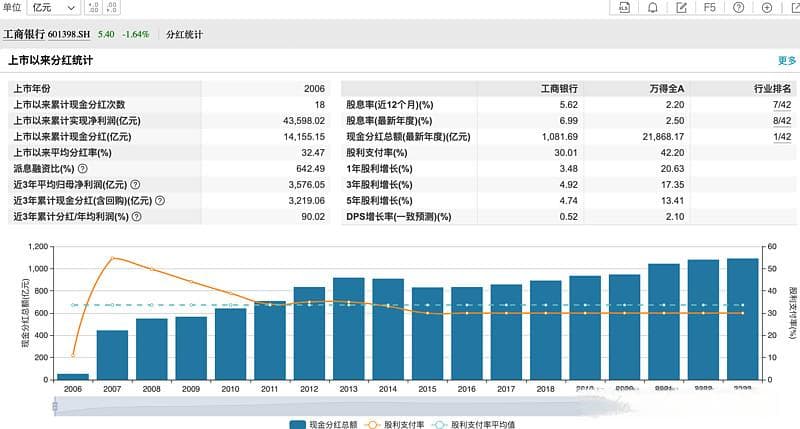The width and height of the screenshot is (800, 429).
Task: Click the value 43,598.02
Action: pyautogui.click(x=304, y=121)
